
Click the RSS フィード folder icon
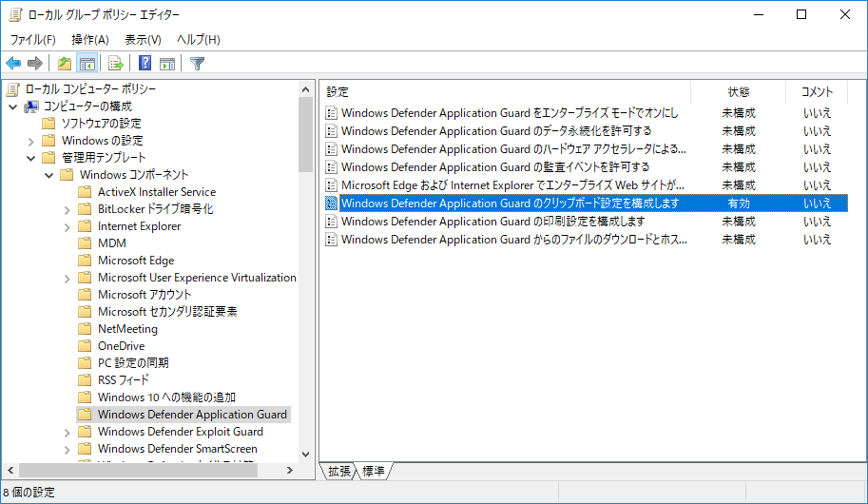point(85,380)
